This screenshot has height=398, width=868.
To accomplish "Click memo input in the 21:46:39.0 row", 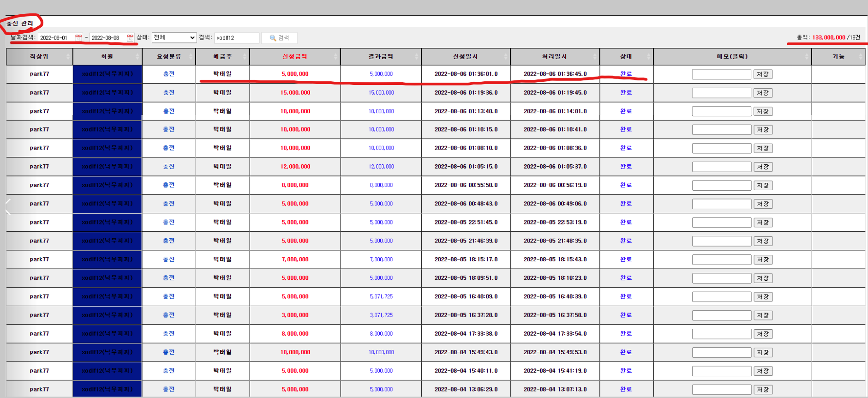I will pos(722,241).
